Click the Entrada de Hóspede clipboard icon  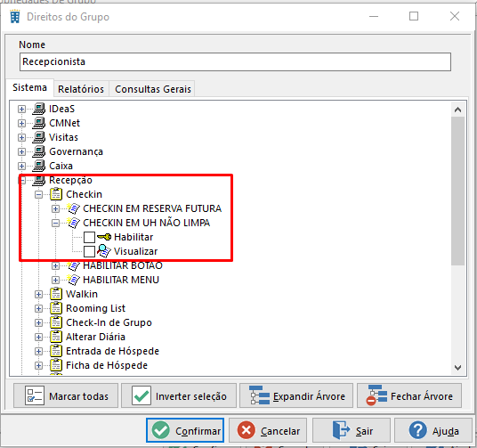(56, 351)
